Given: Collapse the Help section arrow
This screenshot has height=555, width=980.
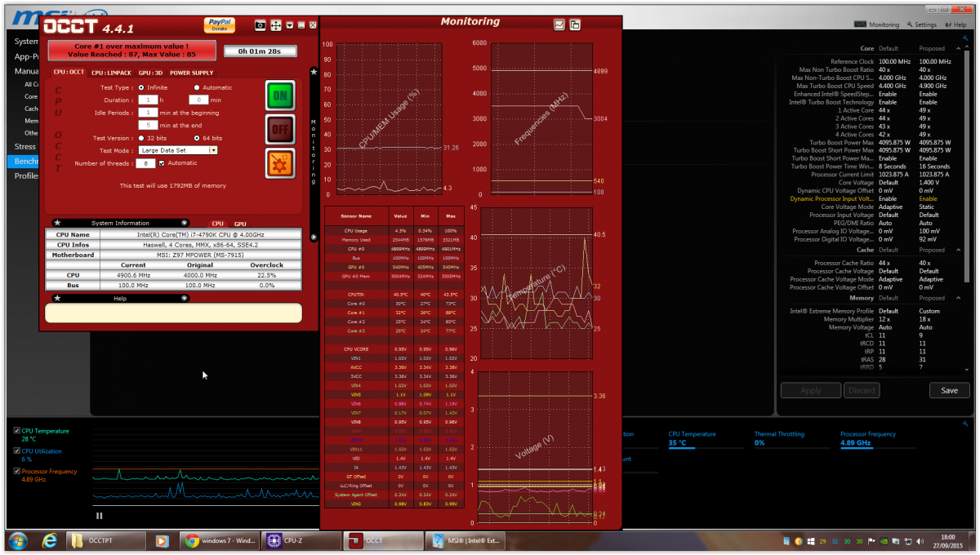Looking at the screenshot, I should pos(185,298).
